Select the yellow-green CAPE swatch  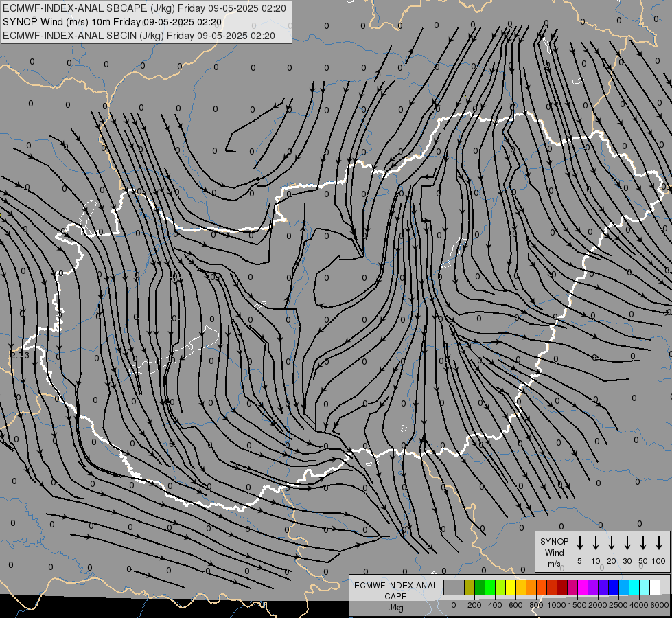click(500, 587)
